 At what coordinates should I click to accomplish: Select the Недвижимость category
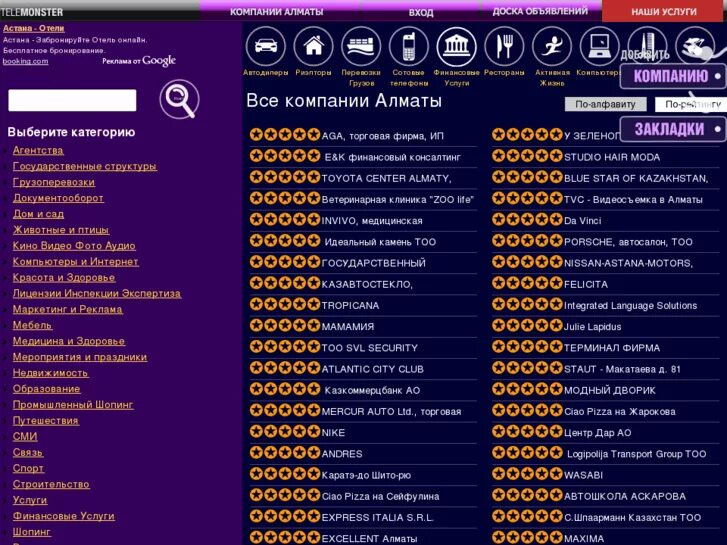pos(51,373)
